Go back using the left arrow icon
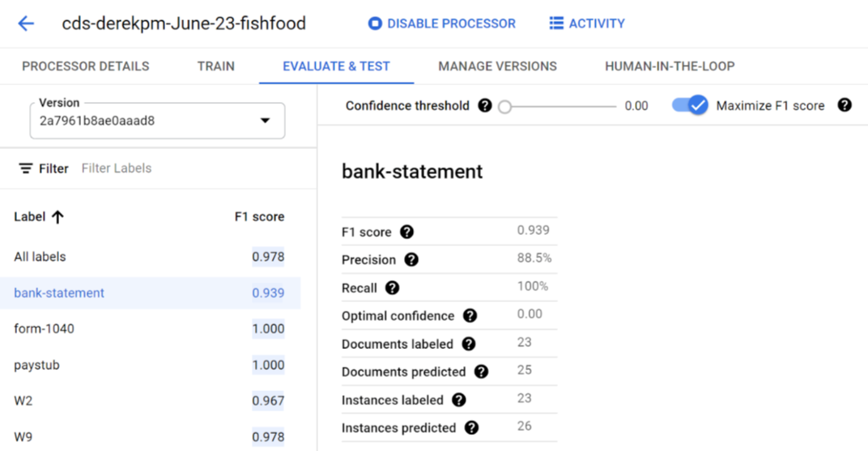This screenshot has width=868, height=451. 26,23
